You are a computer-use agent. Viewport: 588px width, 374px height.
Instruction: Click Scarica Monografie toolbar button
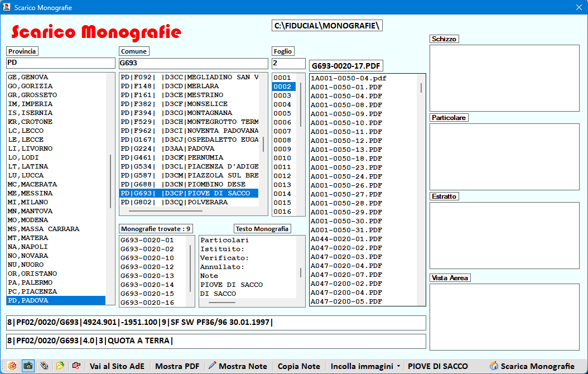point(533,366)
